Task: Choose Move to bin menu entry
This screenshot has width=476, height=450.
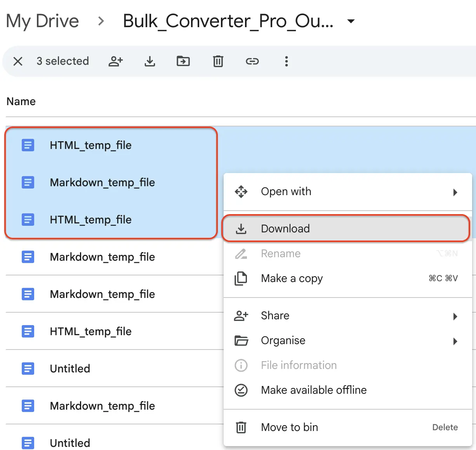Action: click(348, 427)
